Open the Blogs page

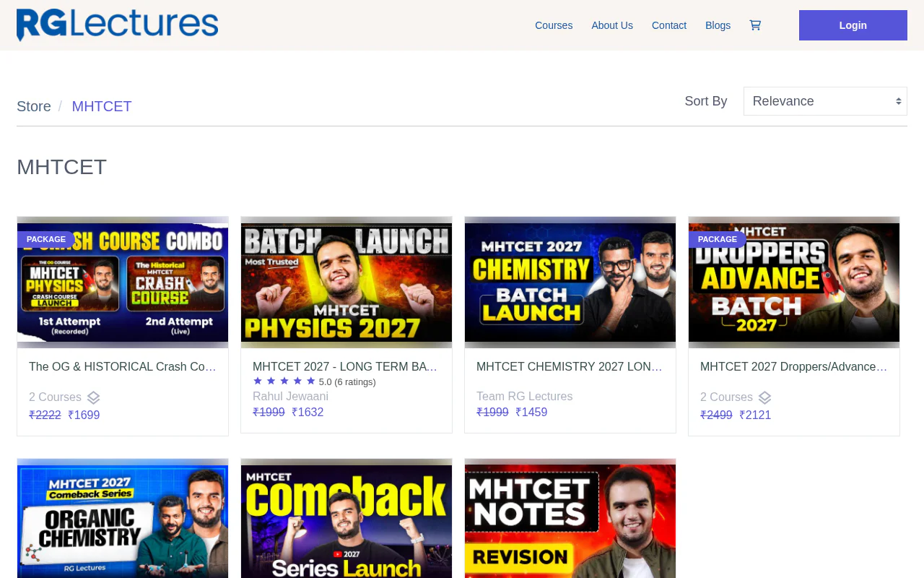tap(718, 25)
